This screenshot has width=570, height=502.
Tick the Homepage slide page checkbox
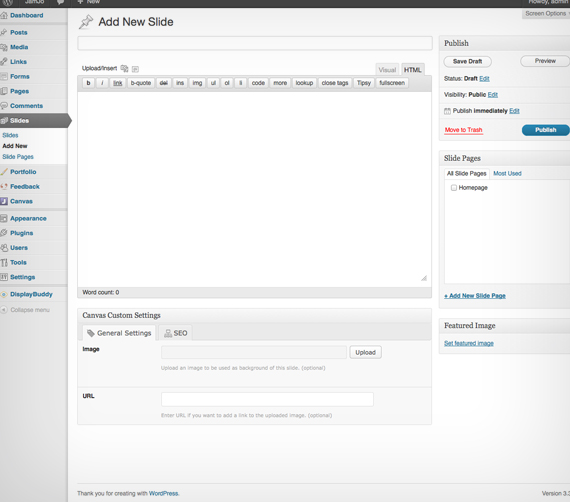tap(454, 188)
